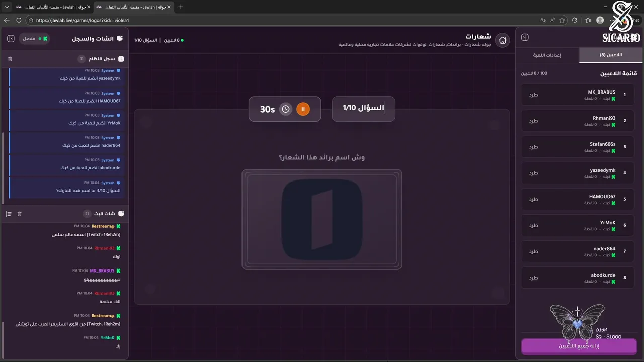Click the 8 لاعبين status indicator
This screenshot has height=362, width=644.
coord(174,40)
